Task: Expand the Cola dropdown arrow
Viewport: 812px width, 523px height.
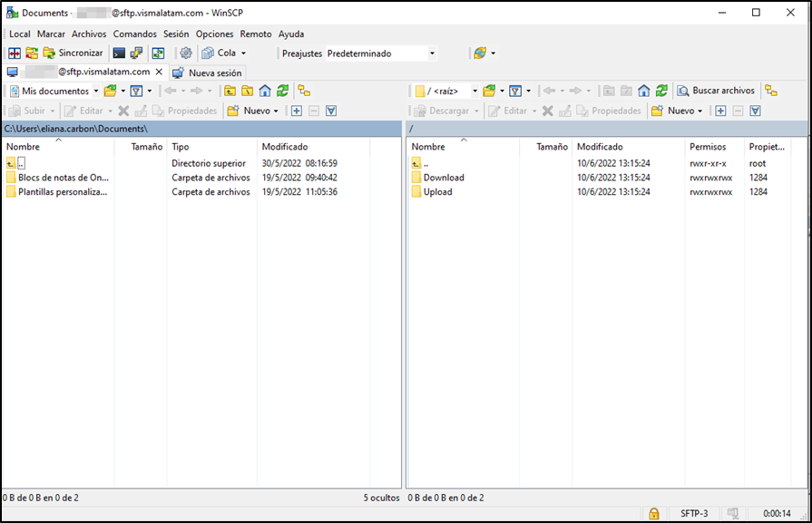Action: pyautogui.click(x=243, y=53)
